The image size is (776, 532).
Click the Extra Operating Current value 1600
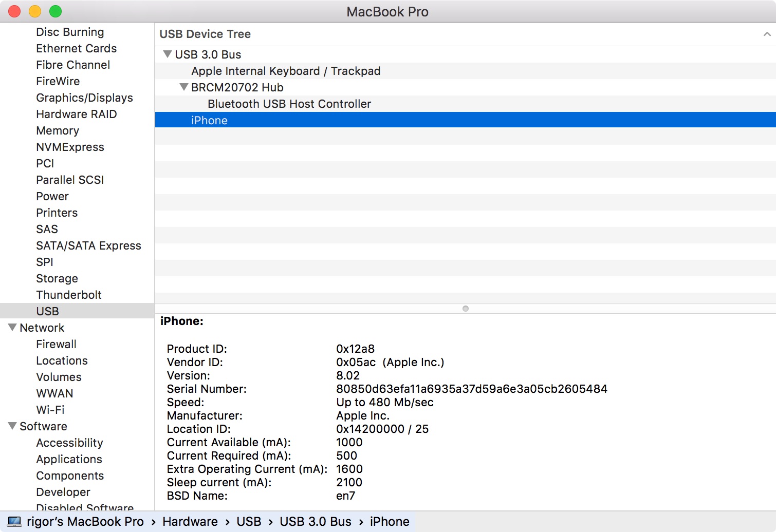pos(349,469)
